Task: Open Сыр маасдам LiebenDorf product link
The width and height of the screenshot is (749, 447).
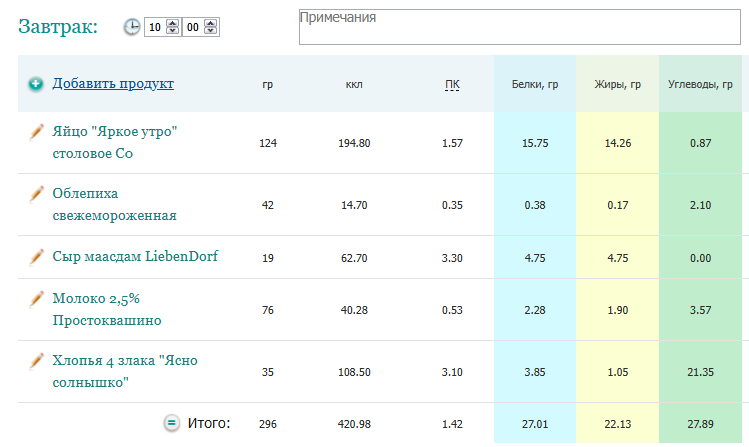Action: [135, 256]
